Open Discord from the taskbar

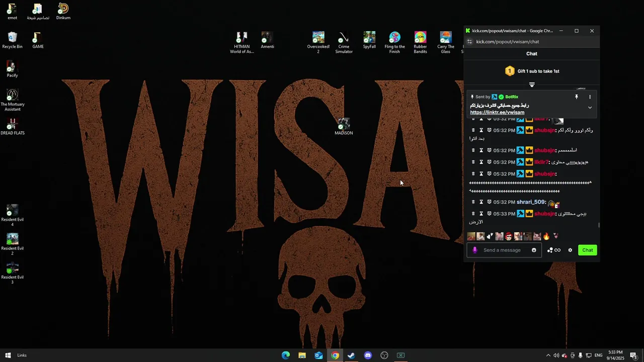coord(368,355)
